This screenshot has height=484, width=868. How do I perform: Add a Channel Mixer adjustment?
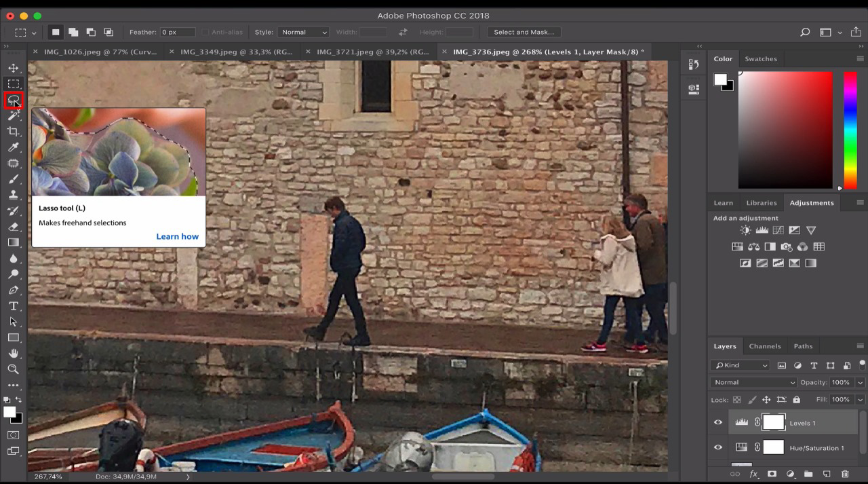pyautogui.click(x=802, y=246)
